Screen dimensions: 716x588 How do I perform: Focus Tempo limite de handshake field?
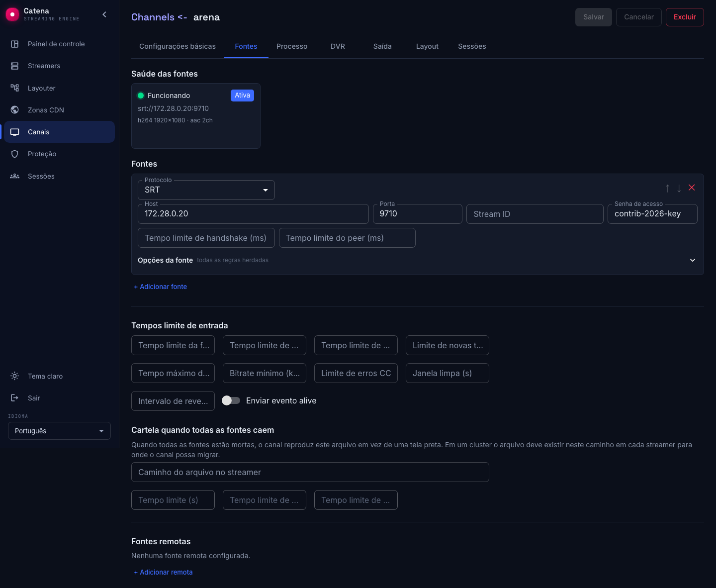coord(206,238)
